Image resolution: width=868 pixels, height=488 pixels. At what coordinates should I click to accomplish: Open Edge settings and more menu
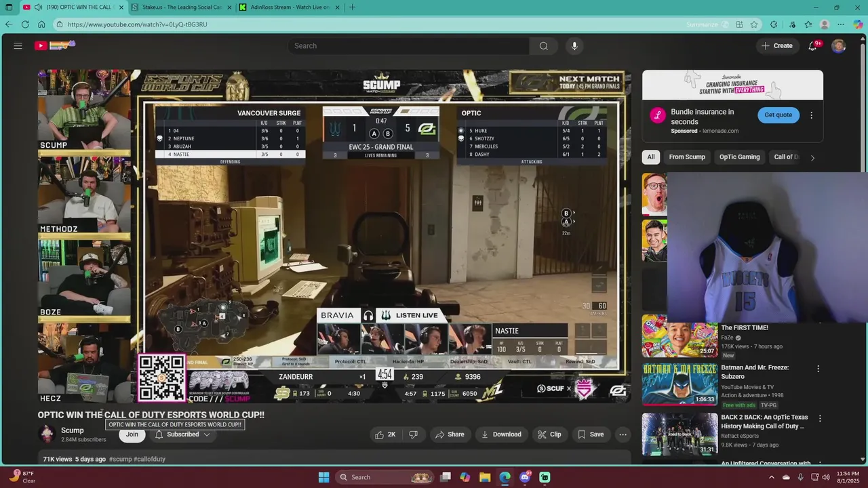(x=841, y=24)
